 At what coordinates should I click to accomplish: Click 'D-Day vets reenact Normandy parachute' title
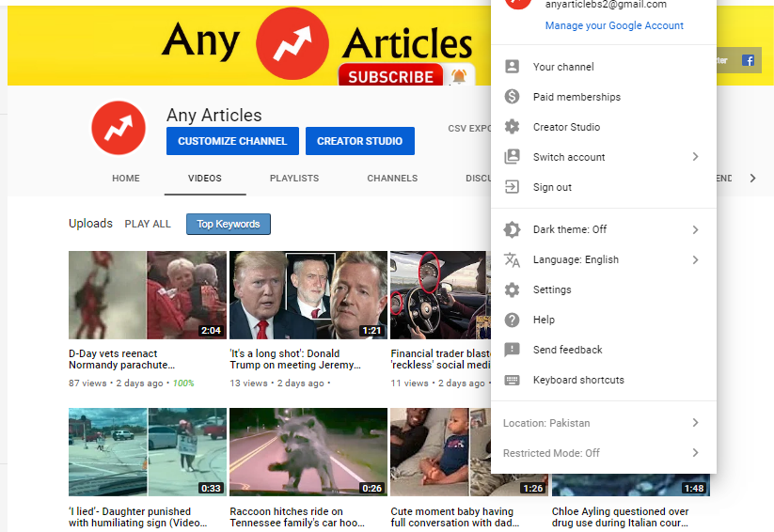(122, 359)
